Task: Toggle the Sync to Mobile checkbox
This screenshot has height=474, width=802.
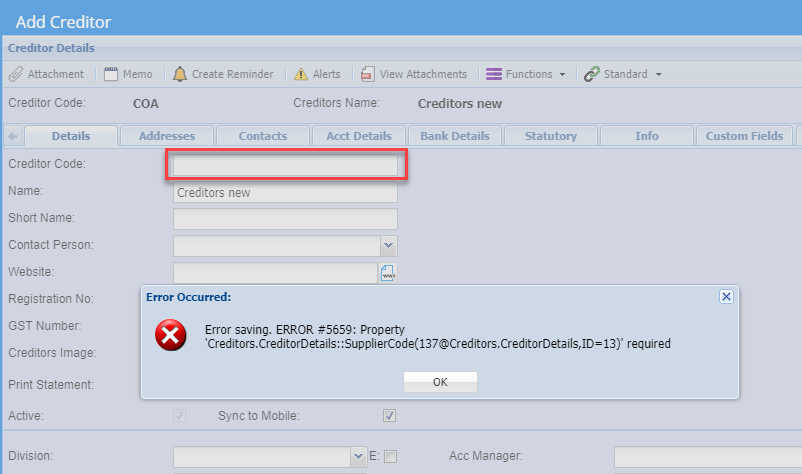Action: 389,415
